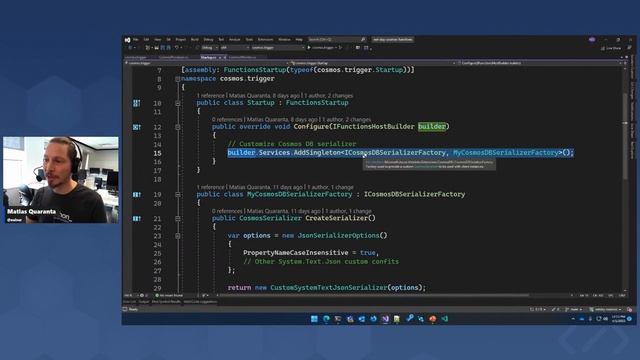Collapse the Configure method block
The image size is (640, 360).
point(178,127)
